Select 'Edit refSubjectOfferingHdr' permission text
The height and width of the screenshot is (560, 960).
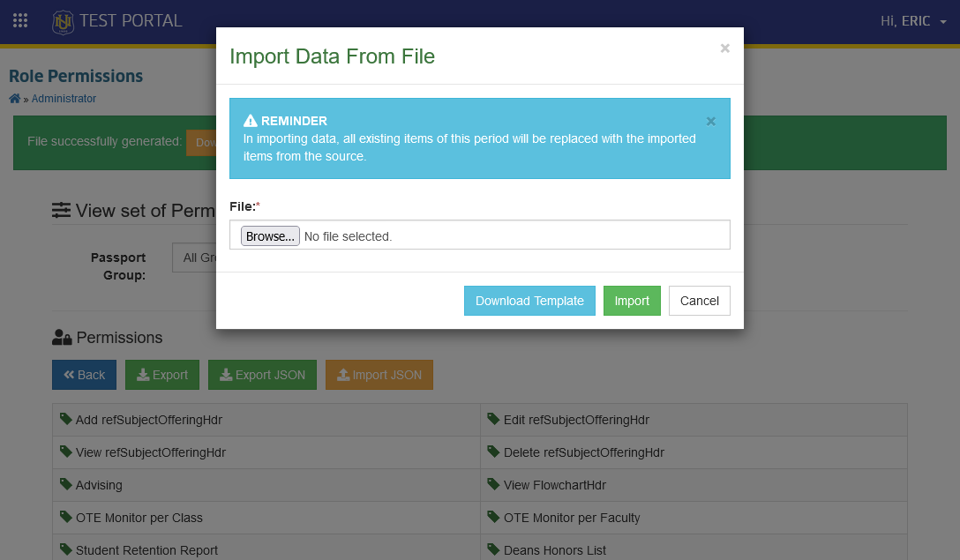pos(576,420)
